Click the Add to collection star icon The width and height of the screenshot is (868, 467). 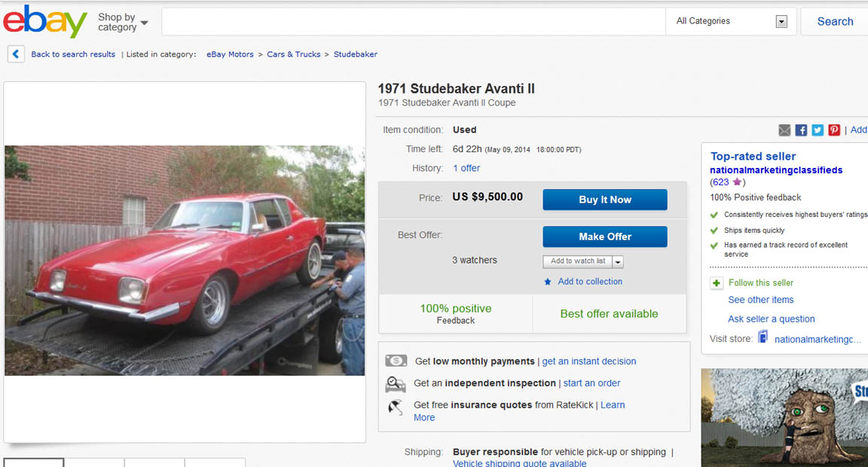pos(548,282)
